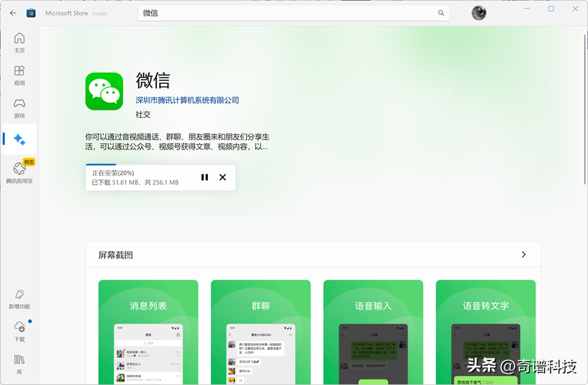Minimize the Microsoft Store window
Screen dimensions: 588x385
coord(527,9)
